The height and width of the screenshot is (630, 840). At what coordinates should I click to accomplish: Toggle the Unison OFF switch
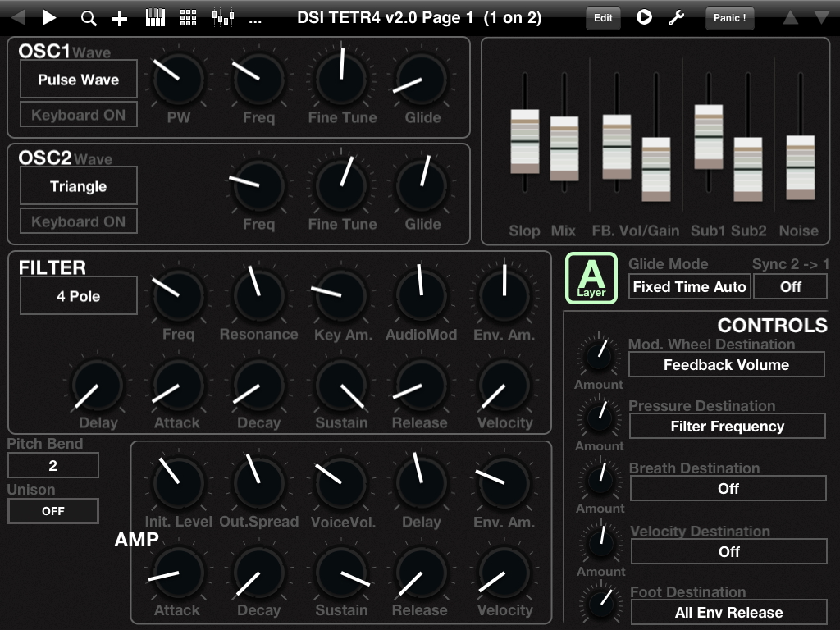pyautogui.click(x=53, y=511)
